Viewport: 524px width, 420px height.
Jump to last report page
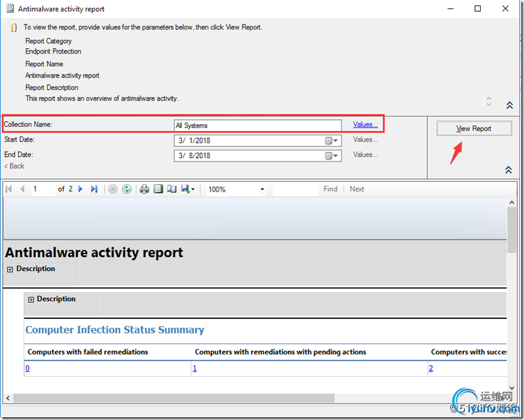pyautogui.click(x=94, y=189)
